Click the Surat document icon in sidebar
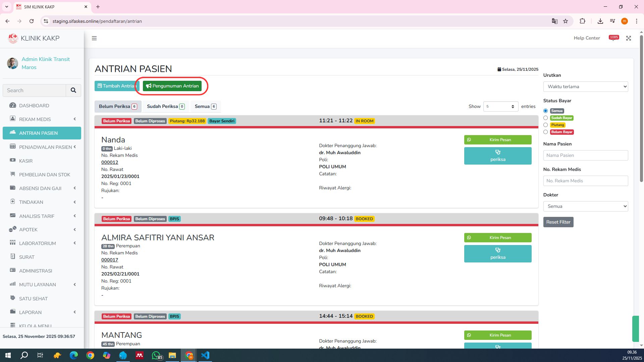The height and width of the screenshot is (362, 644). (13, 257)
